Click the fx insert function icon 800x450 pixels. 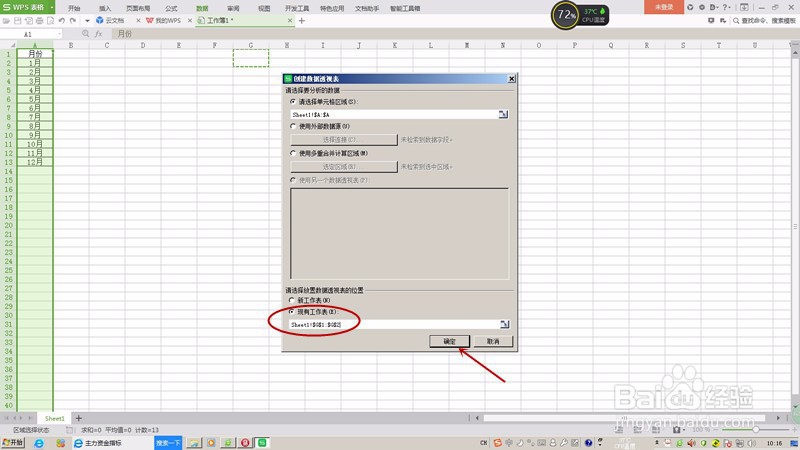pos(98,34)
